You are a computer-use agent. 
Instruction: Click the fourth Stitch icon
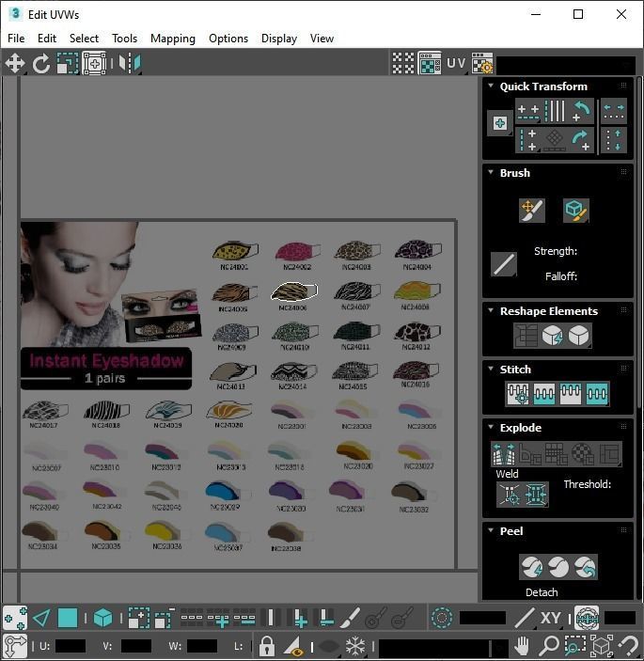tap(597, 394)
